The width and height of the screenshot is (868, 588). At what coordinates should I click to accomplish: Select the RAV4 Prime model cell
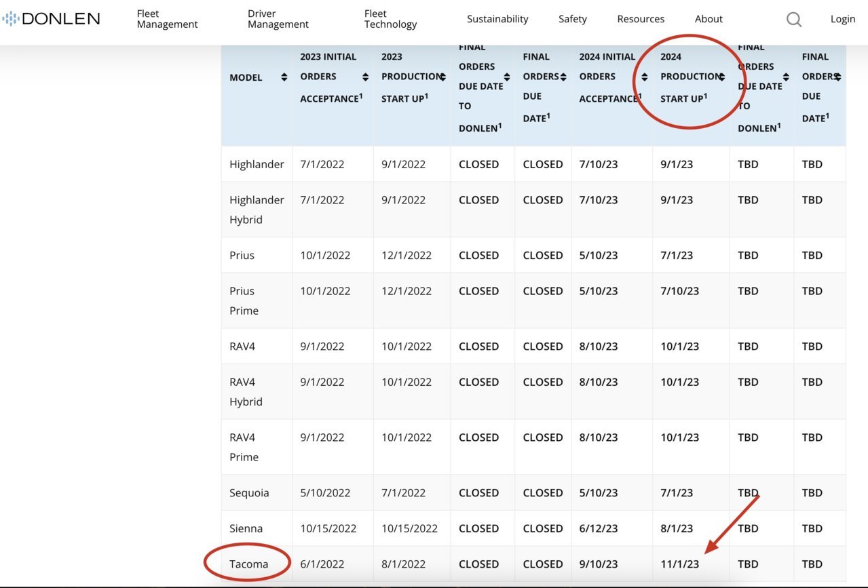tap(257, 447)
